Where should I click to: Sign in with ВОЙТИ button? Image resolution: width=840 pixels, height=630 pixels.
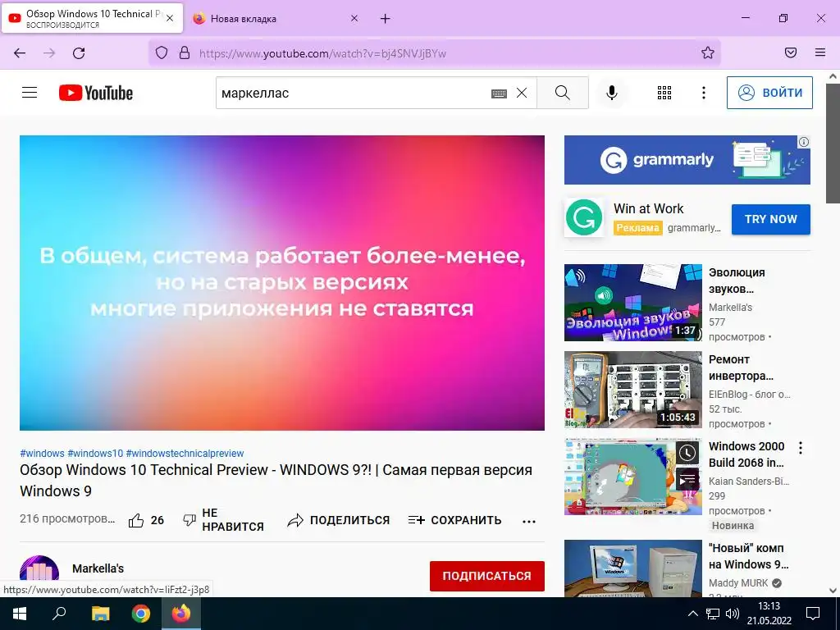click(769, 93)
